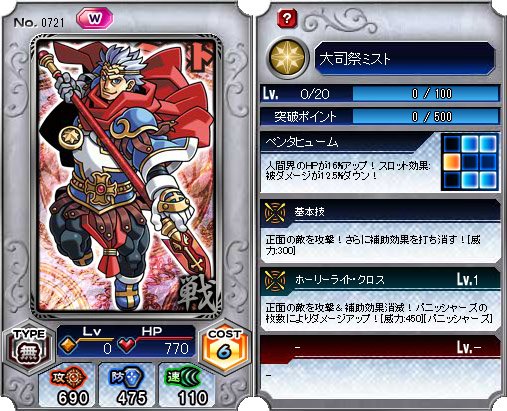This screenshot has width=507, height=411.
Task: Click the red heart HP icon
Action: (127, 345)
